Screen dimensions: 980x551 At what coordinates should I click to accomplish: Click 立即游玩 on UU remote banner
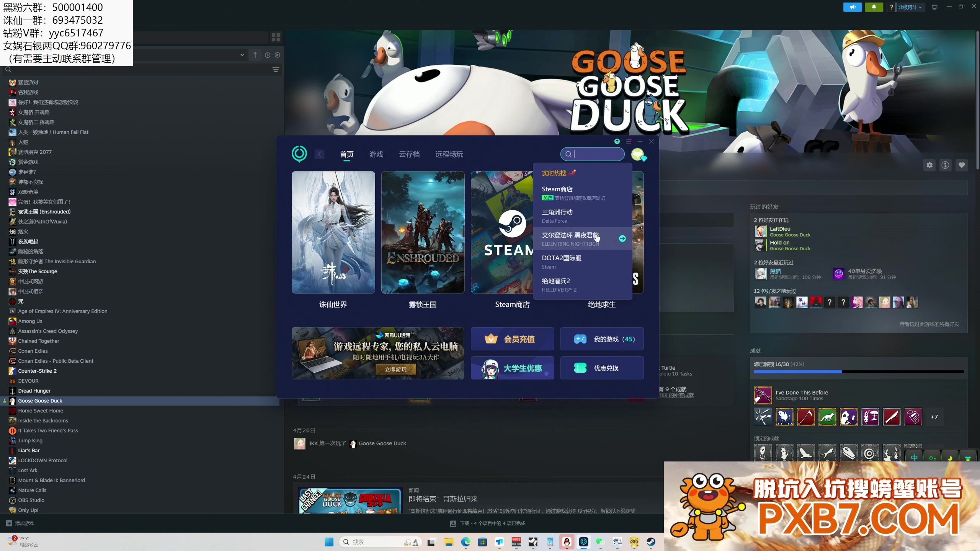click(396, 369)
